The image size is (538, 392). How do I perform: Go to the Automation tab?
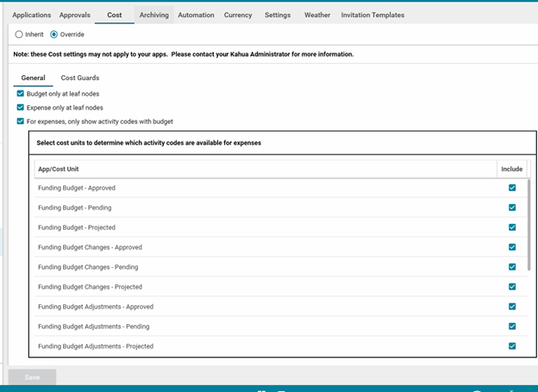point(196,16)
